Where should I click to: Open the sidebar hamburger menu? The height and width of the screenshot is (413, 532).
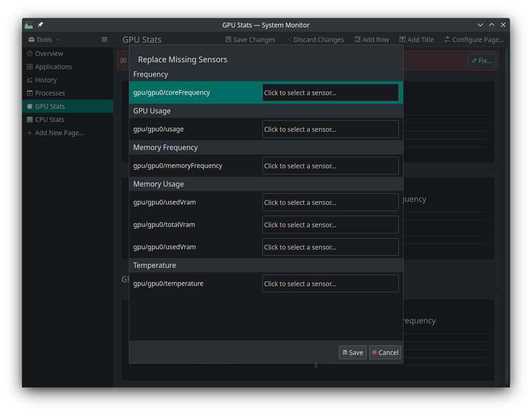(104, 39)
